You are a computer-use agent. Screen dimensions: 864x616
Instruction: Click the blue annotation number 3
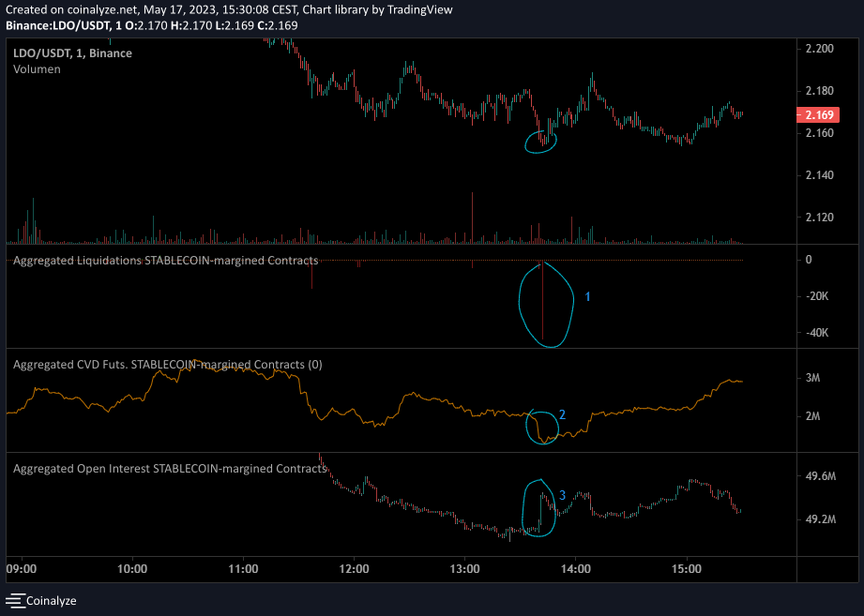point(562,494)
